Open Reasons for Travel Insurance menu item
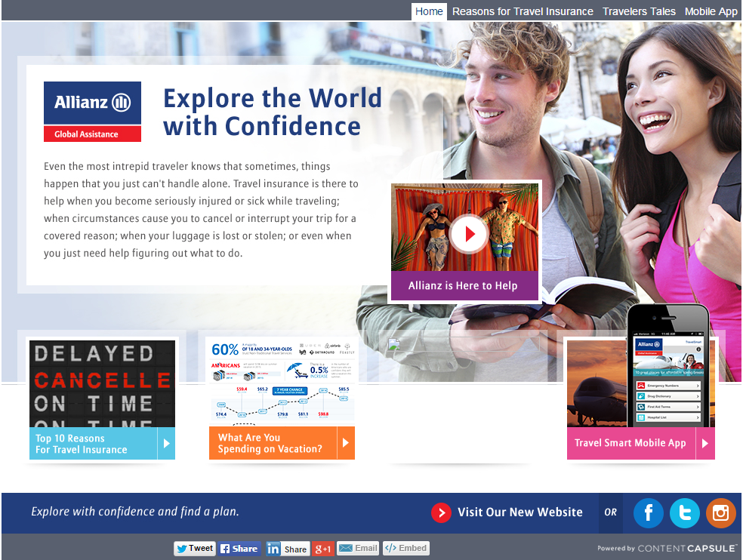 (x=523, y=11)
